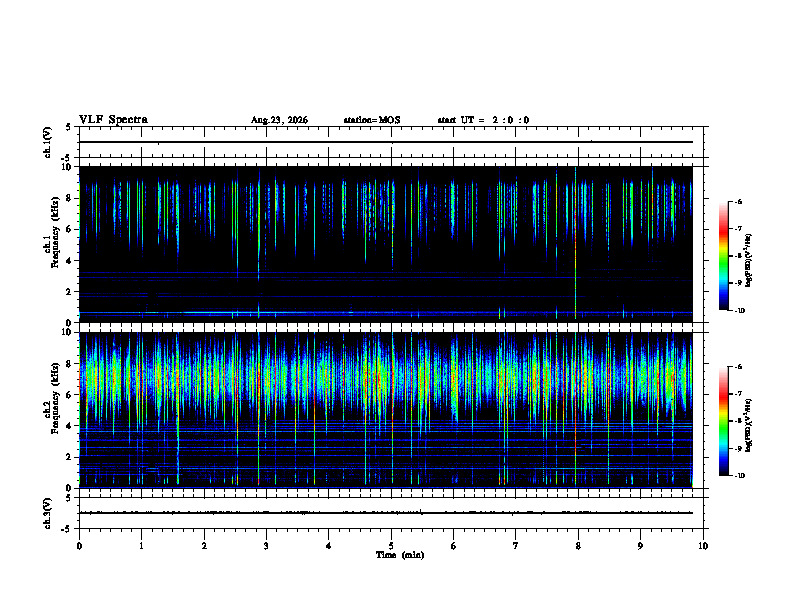Image resolution: width=792 pixels, height=612 pixels.
Task: Click time axis tick label '1'
Action: (141, 546)
